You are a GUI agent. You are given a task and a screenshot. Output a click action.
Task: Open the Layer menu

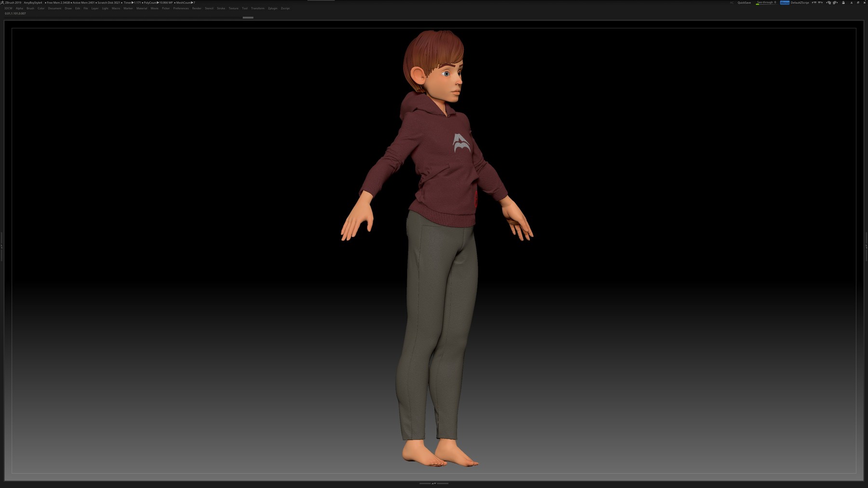coord(95,8)
